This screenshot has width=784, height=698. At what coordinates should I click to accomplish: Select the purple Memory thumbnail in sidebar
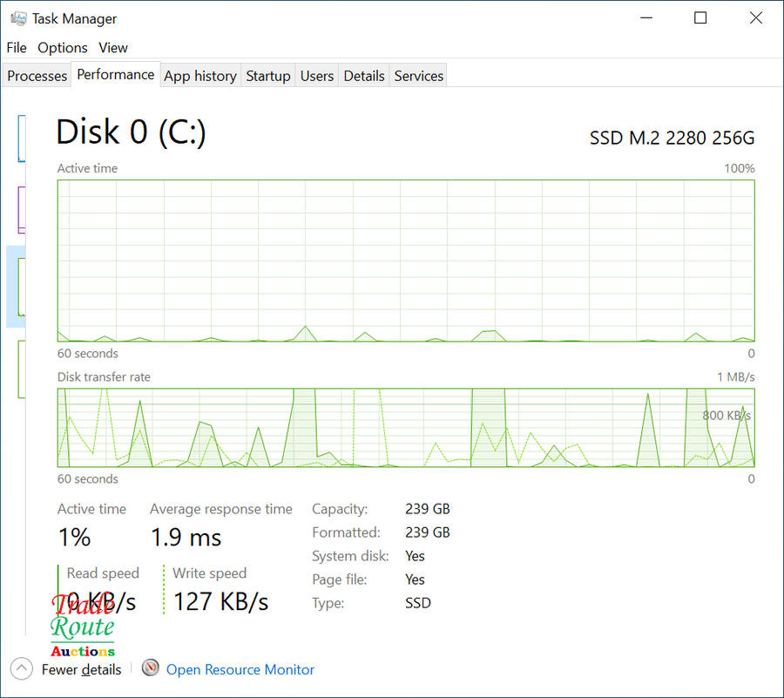click(x=21, y=209)
